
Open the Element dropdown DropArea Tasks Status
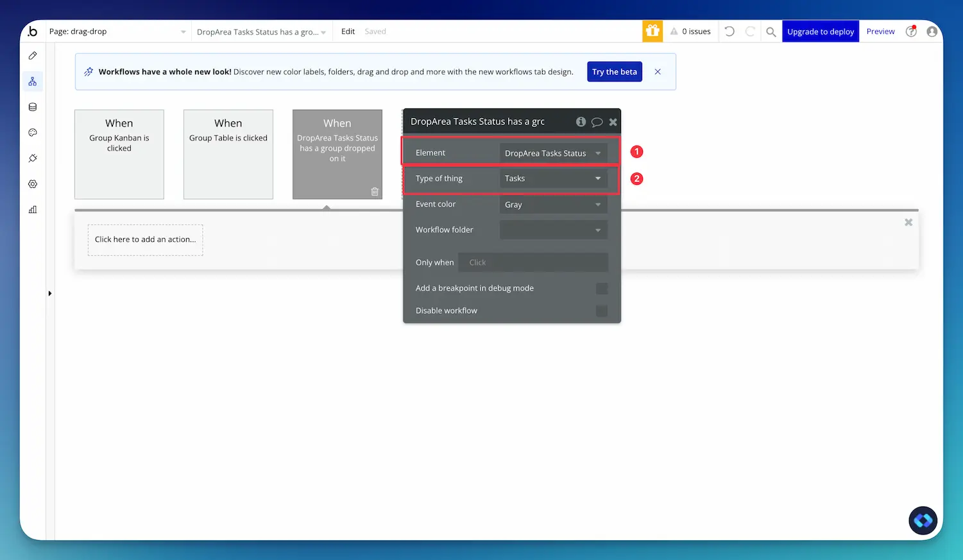pyautogui.click(x=553, y=153)
